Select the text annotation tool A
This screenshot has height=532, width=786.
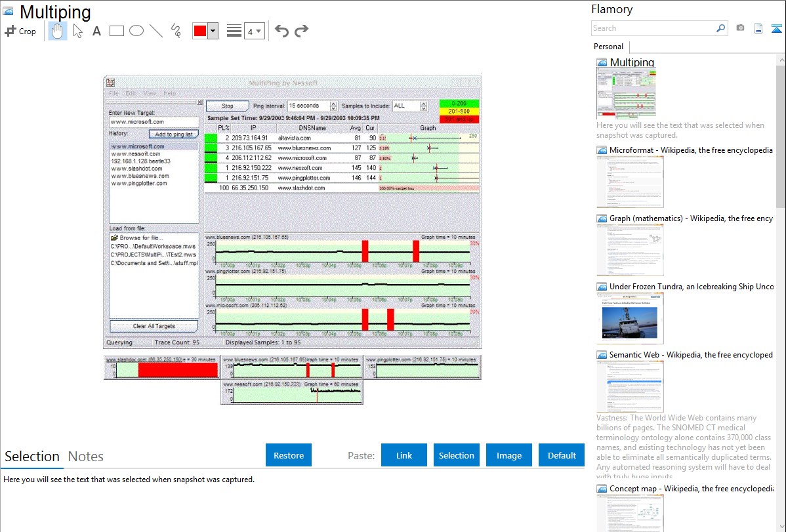tap(96, 31)
